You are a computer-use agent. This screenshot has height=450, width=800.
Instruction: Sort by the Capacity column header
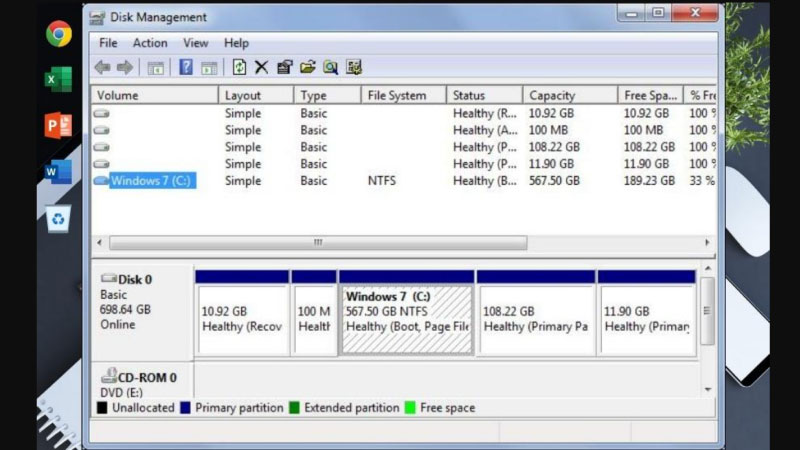(570, 95)
